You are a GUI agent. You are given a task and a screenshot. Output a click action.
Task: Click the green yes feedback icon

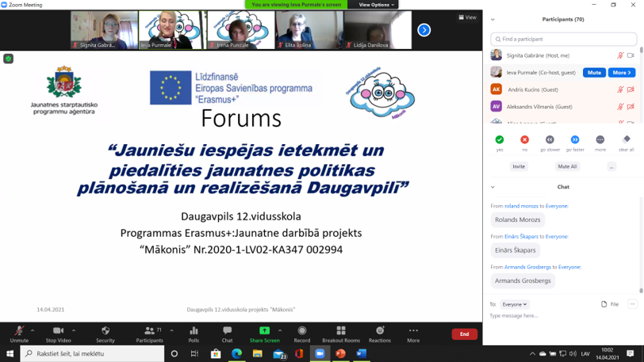[x=500, y=140]
